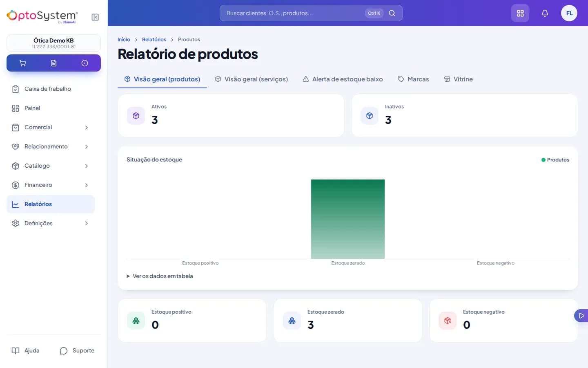Viewport: 588px width, 368px height.
Task: Expand the Relacionamento menu chevron
Action: point(87,147)
